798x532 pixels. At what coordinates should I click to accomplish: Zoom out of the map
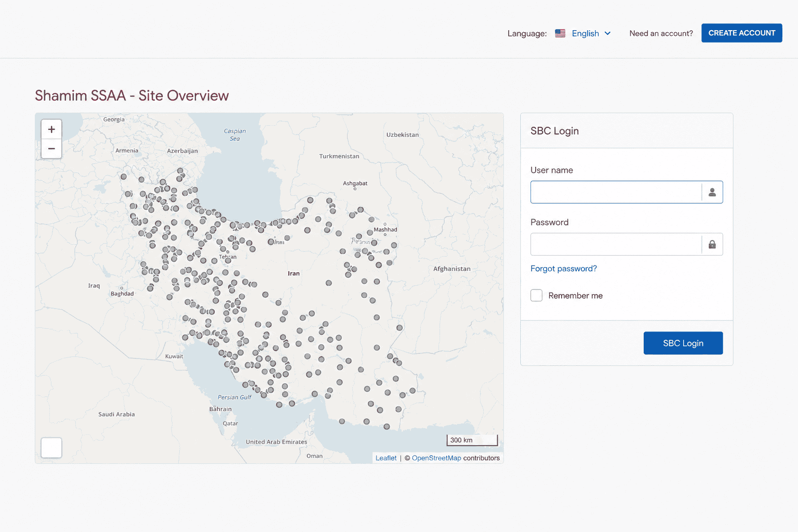tap(51, 149)
